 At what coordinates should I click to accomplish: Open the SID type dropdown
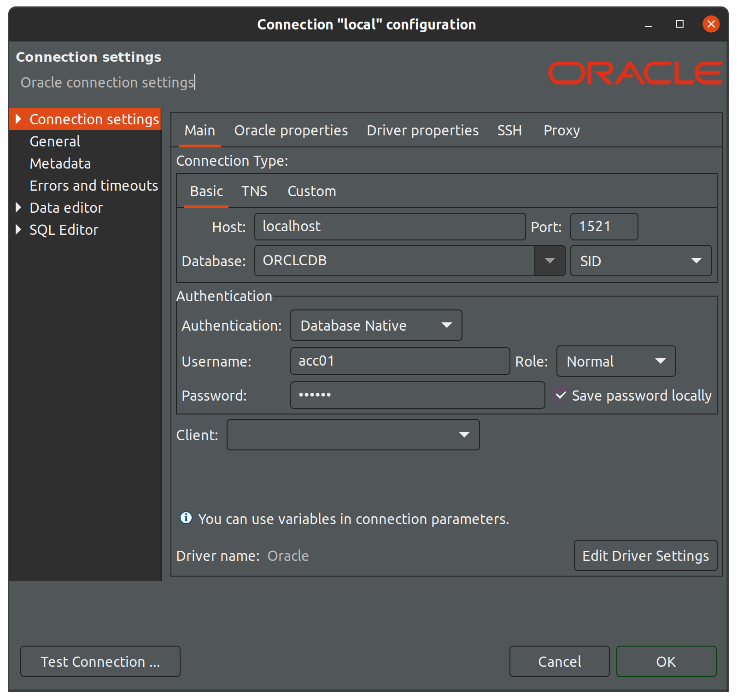coord(640,261)
